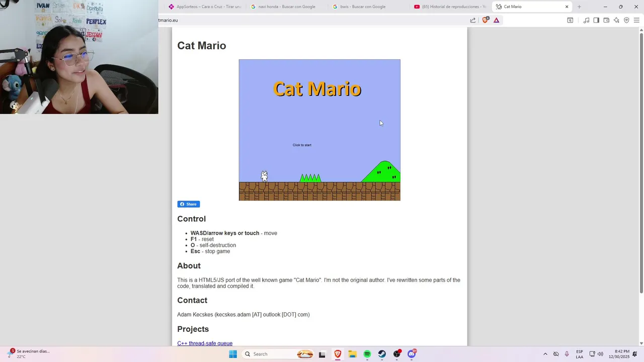644x362 pixels.
Task: Click the Cat Mario game title logo
Action: point(317,89)
